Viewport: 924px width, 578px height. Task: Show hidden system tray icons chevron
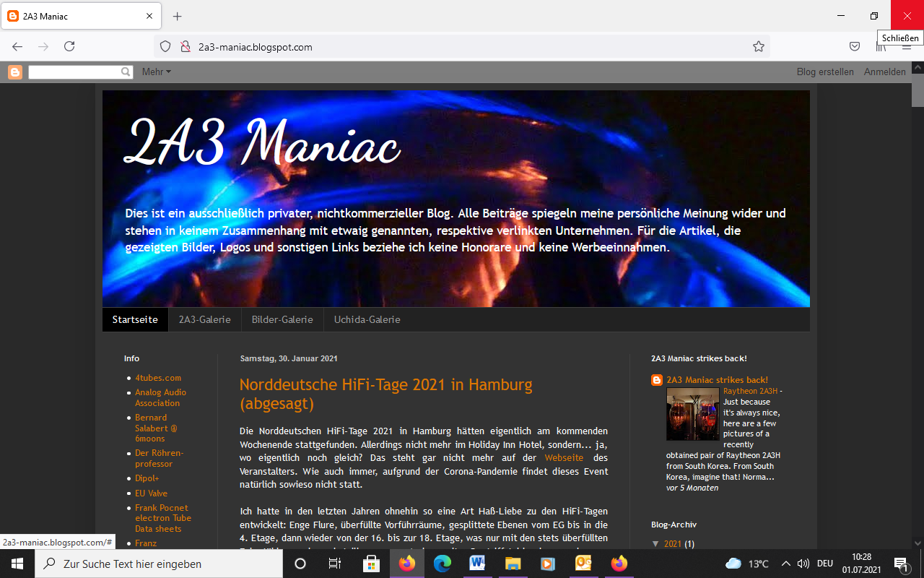[x=785, y=564]
